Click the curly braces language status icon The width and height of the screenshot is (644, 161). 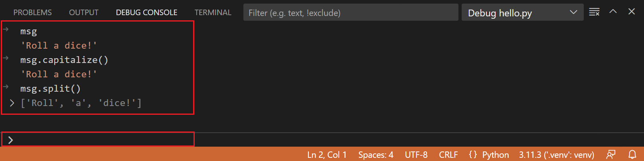point(473,155)
